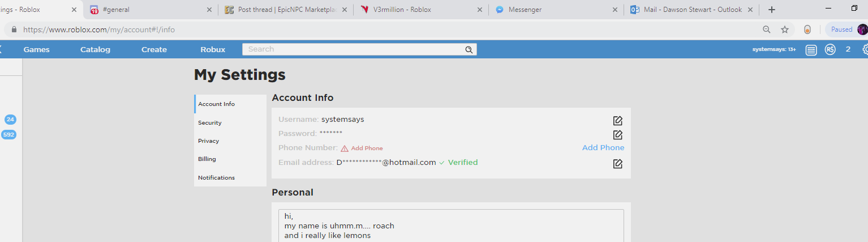This screenshot has width=868, height=242.
Task: Click the 592 notification badge in sidebar
Action: coord(8,135)
